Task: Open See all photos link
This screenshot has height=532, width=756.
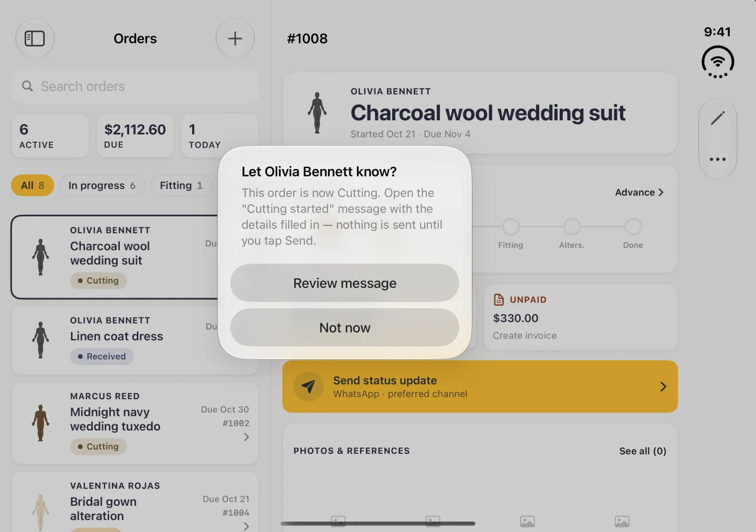Action: coord(643,451)
